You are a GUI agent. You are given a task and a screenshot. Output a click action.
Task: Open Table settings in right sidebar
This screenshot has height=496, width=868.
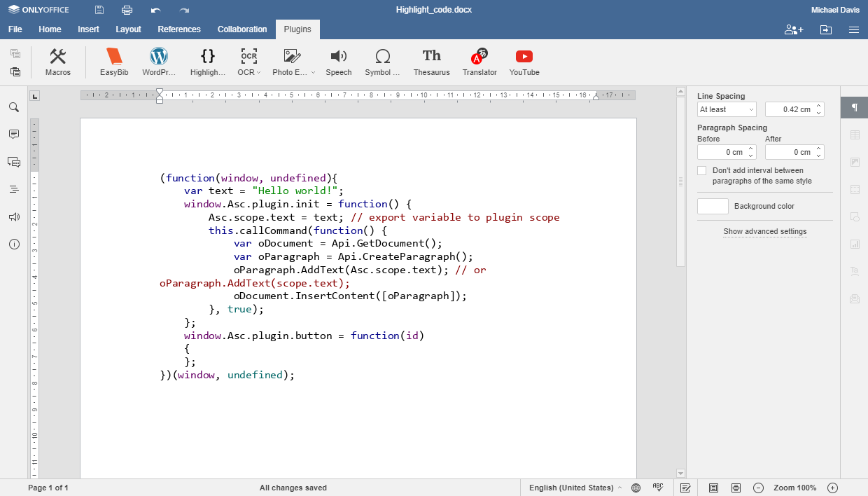[855, 135]
